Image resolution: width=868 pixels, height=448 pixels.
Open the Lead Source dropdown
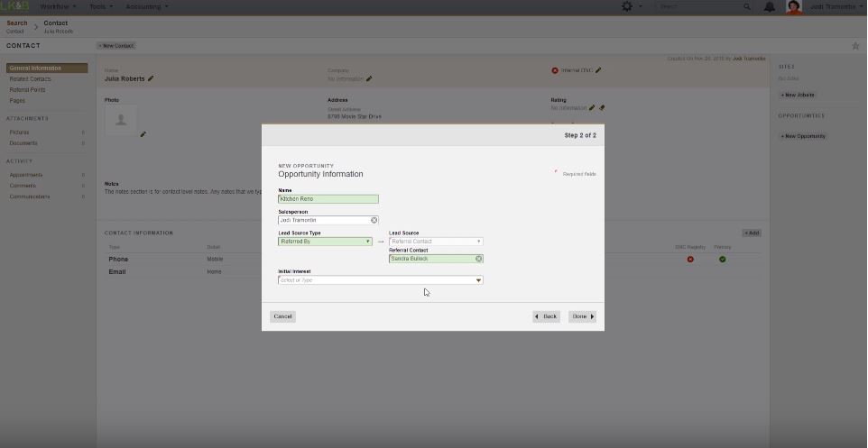(478, 242)
